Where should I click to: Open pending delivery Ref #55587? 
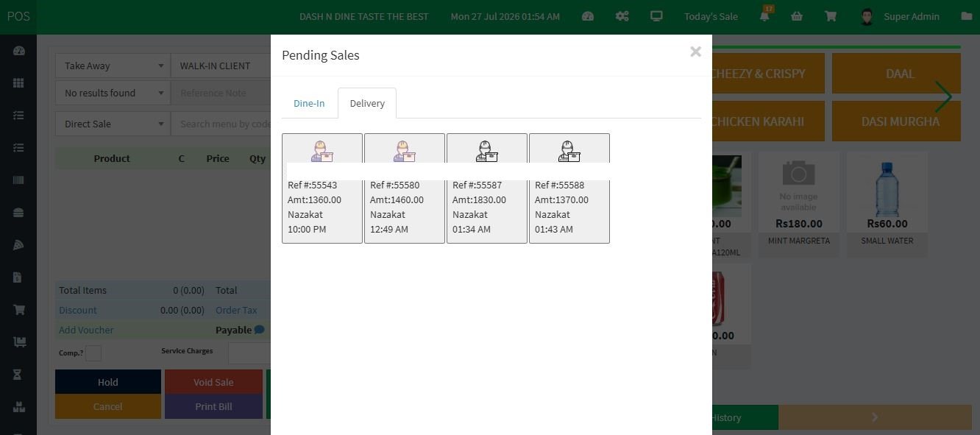487,188
